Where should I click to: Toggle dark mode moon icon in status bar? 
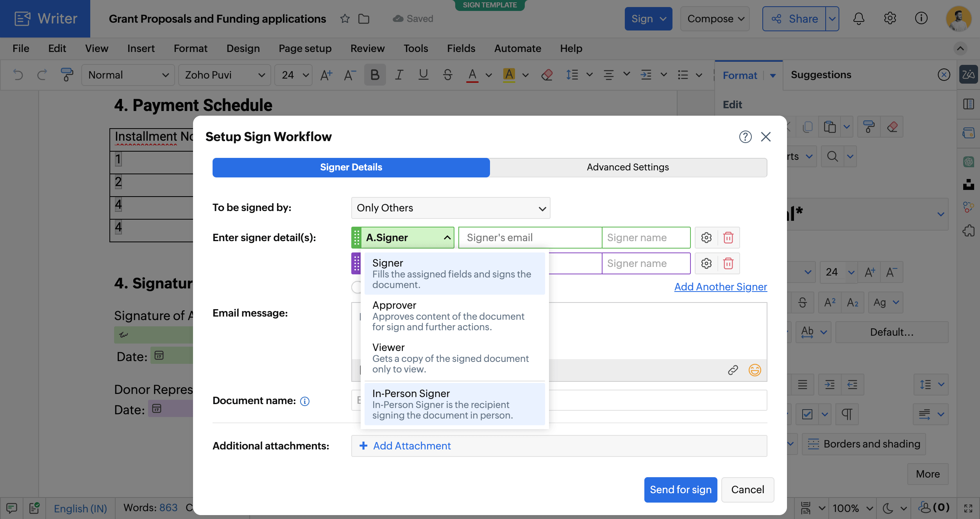888,508
